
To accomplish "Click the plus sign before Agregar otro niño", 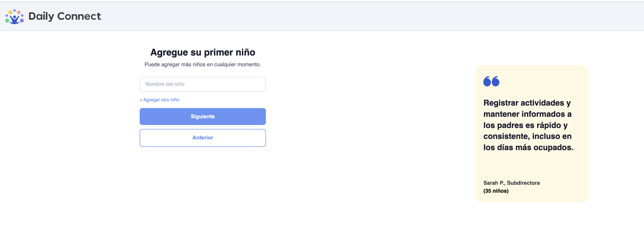I will click(141, 100).
